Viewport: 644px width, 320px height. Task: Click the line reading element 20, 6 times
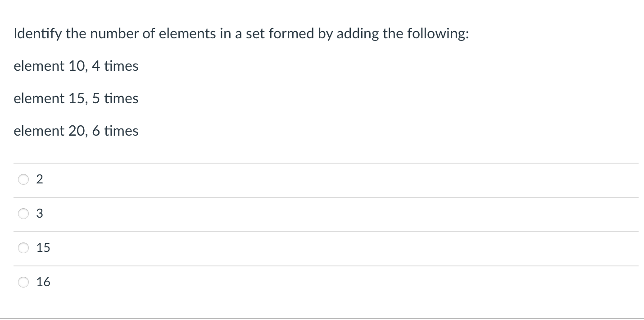point(76,131)
